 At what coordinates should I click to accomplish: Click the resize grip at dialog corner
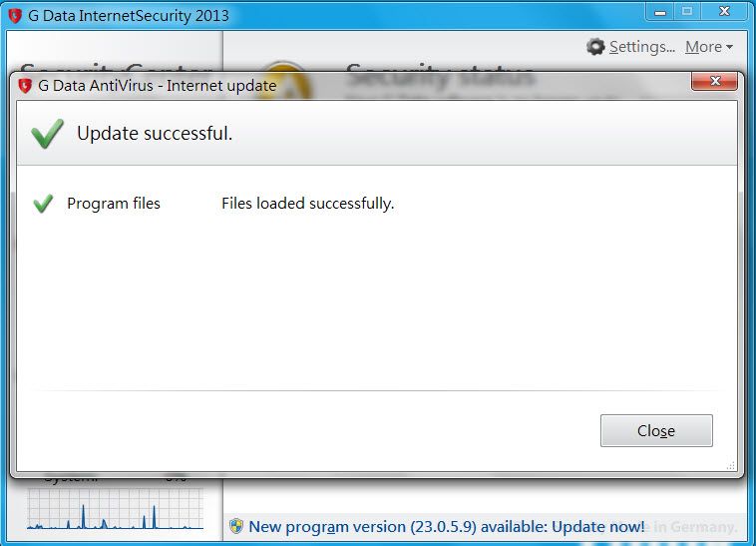point(730,465)
